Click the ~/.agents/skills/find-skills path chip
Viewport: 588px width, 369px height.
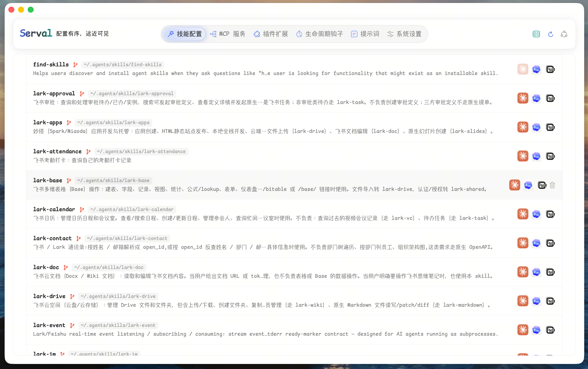click(123, 65)
